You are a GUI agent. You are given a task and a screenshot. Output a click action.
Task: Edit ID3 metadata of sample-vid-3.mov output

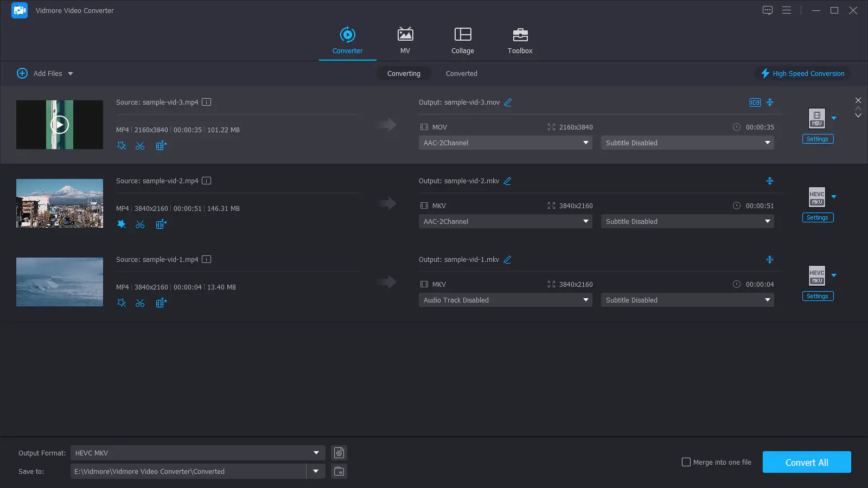[754, 102]
